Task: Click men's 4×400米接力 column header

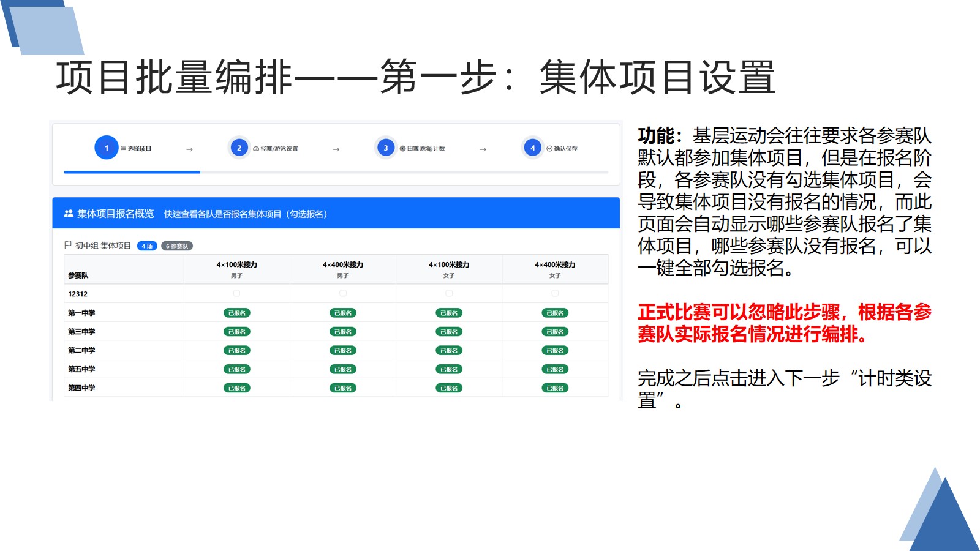Action: click(x=343, y=269)
